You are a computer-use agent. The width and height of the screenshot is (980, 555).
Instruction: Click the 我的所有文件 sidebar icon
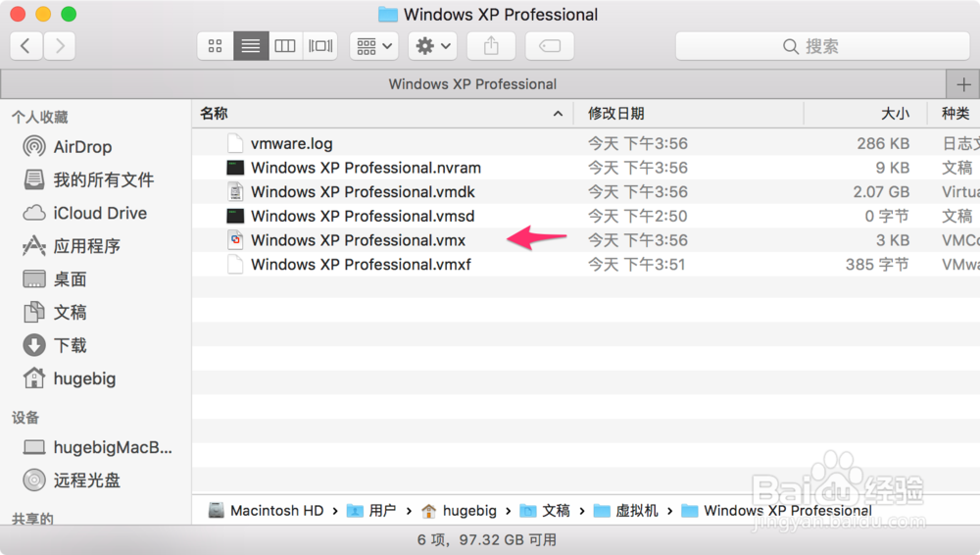[33, 179]
